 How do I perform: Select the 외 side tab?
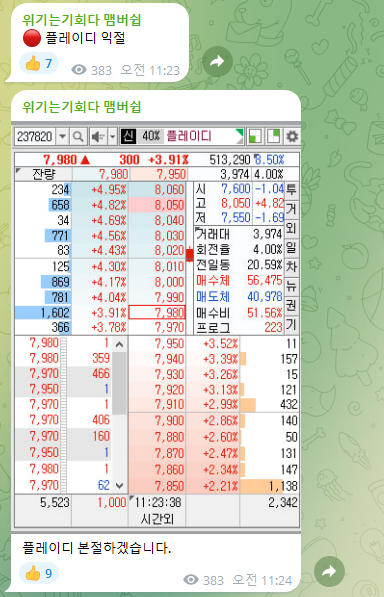[292, 228]
